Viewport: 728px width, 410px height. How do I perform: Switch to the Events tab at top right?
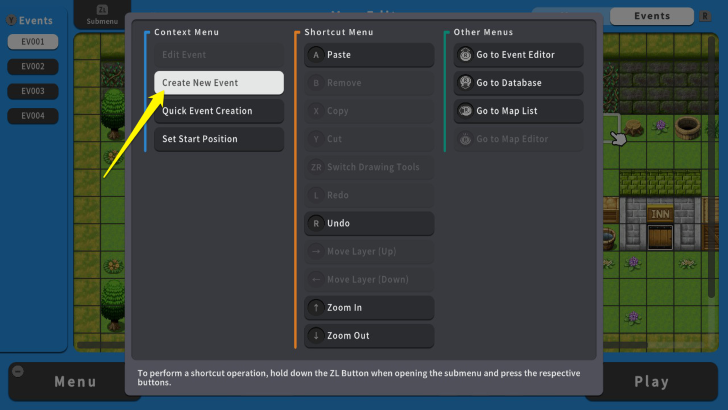[652, 16]
